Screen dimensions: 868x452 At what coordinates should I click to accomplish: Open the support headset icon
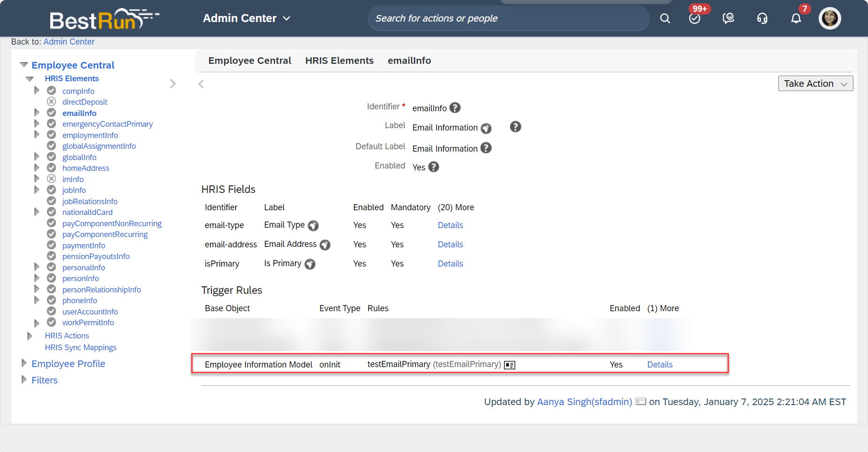point(762,18)
